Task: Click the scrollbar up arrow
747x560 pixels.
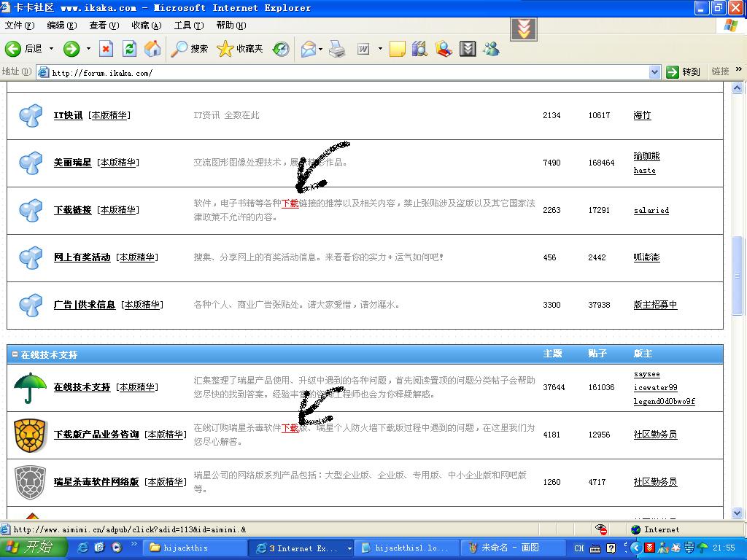Action: click(x=737, y=88)
